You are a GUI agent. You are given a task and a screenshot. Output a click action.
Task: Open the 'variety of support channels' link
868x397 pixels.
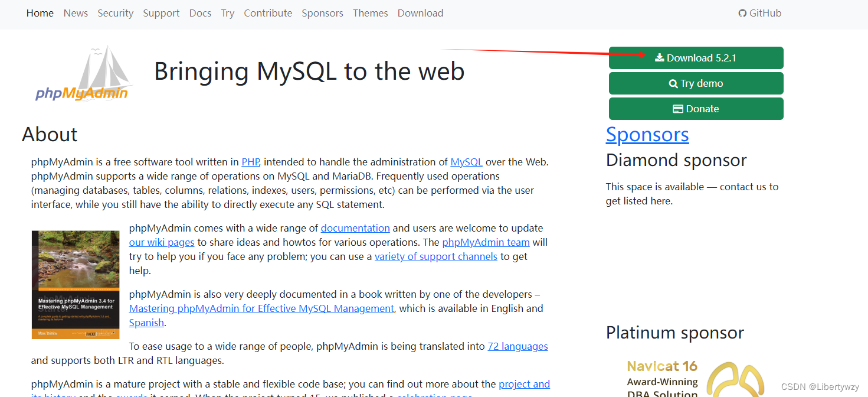click(x=436, y=256)
